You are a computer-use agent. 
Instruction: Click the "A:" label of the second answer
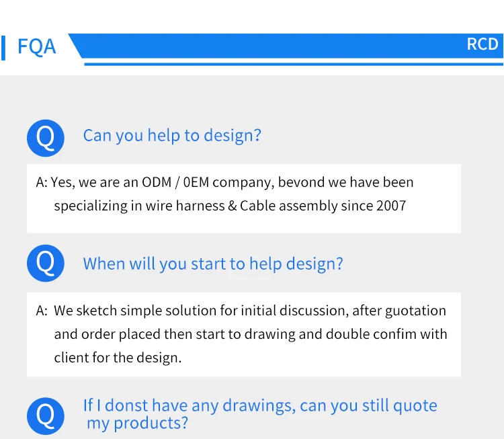[x=42, y=311]
